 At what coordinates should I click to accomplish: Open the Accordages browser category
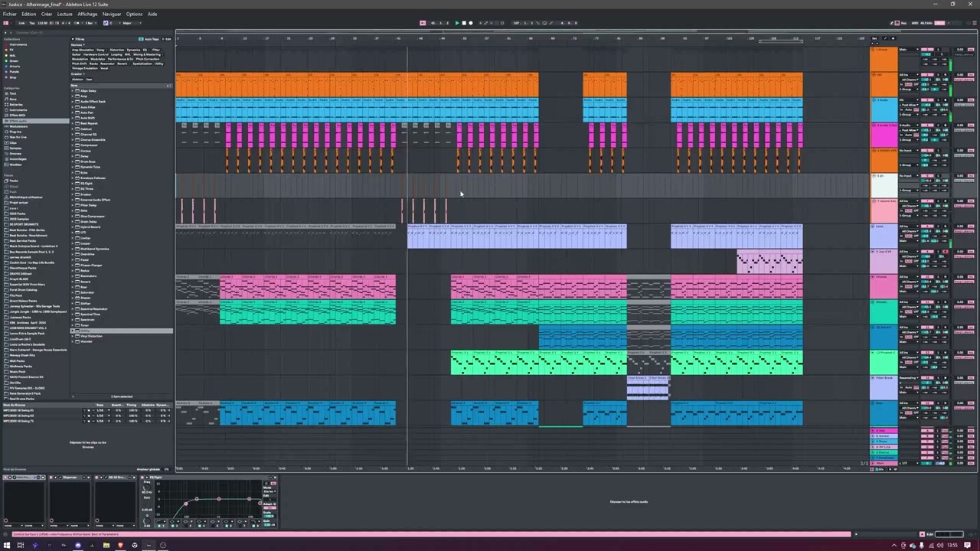coord(18,159)
